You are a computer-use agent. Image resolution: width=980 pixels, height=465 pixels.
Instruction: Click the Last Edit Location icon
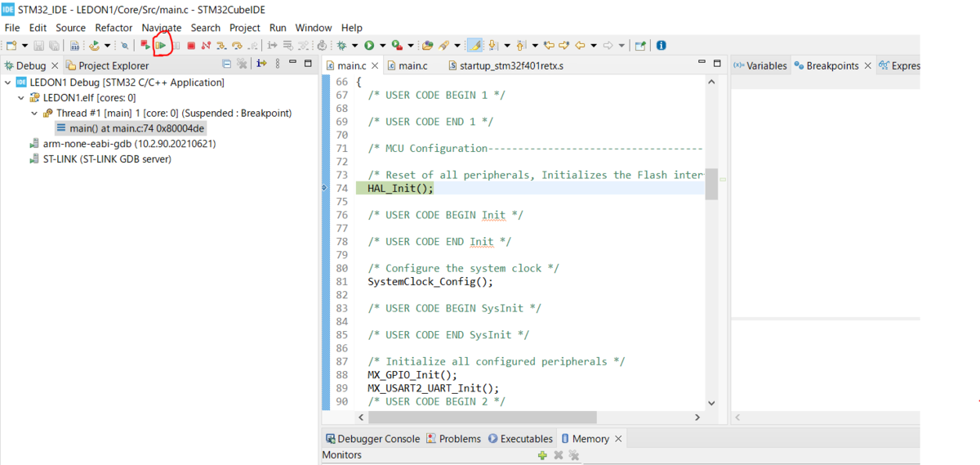tap(549, 45)
